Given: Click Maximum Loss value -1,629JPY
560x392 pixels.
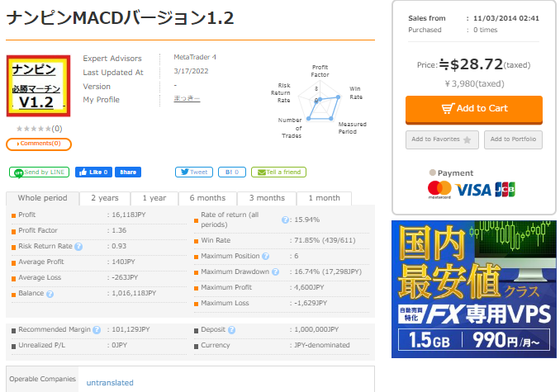Looking at the screenshot, I should click(x=311, y=303).
